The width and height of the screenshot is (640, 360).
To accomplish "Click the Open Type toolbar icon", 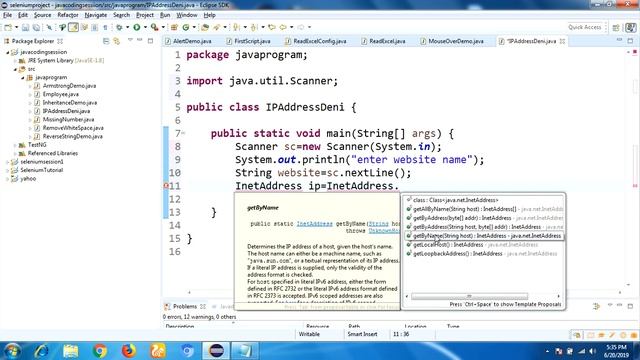I will [x=205, y=27].
